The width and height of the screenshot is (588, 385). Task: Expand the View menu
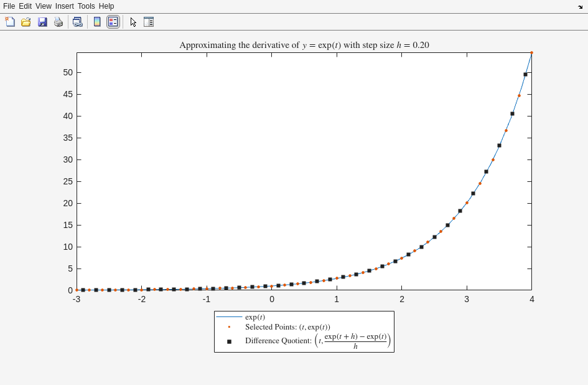[43, 6]
